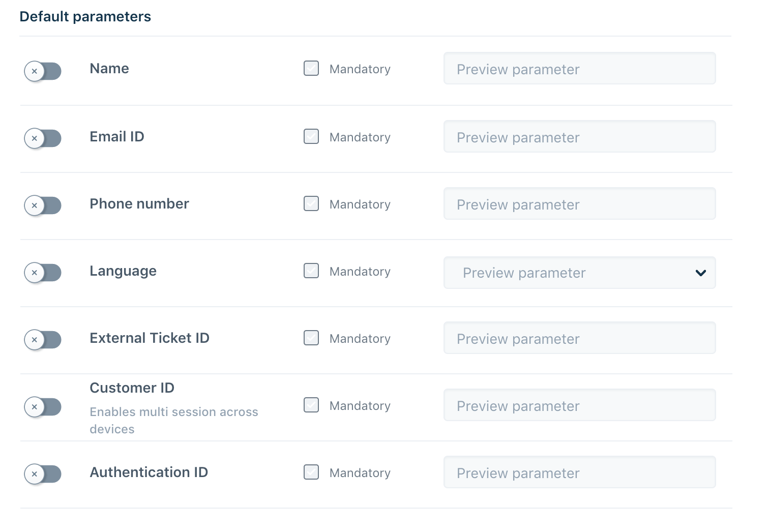
Task: Focus the Email ID preview parameter field
Action: tap(579, 136)
